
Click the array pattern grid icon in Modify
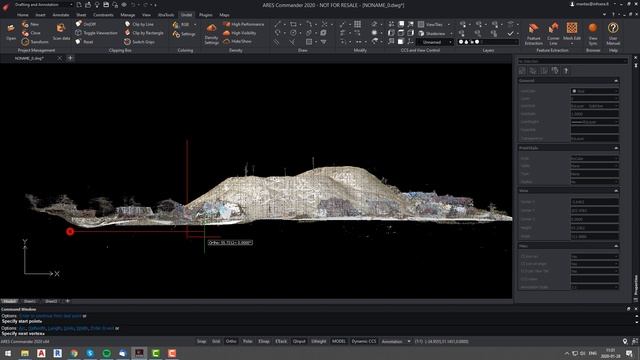[358, 24]
